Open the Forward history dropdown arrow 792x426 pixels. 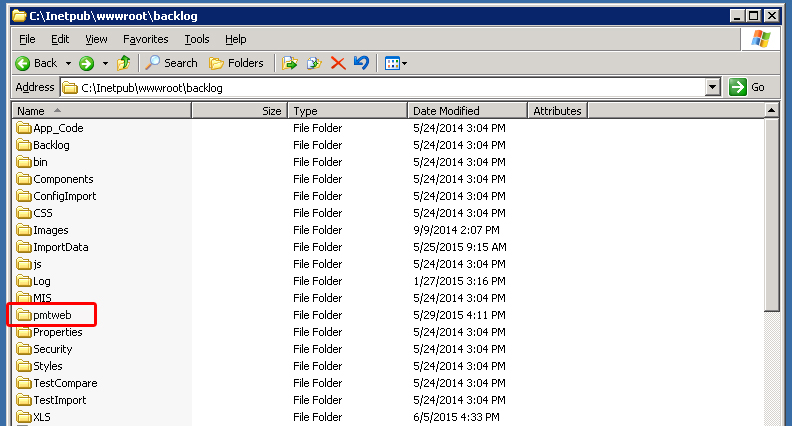tap(105, 64)
